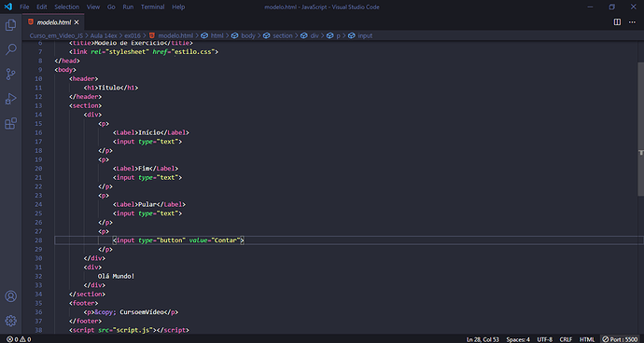The image size is (644, 343).
Task: Open the Accounts menu icon
Action: tap(10, 296)
